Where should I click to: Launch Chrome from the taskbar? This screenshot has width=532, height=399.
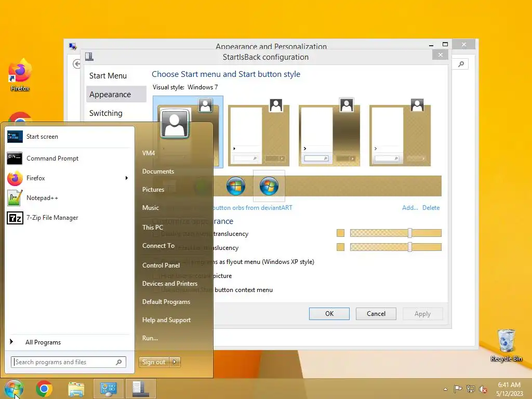pos(44,389)
